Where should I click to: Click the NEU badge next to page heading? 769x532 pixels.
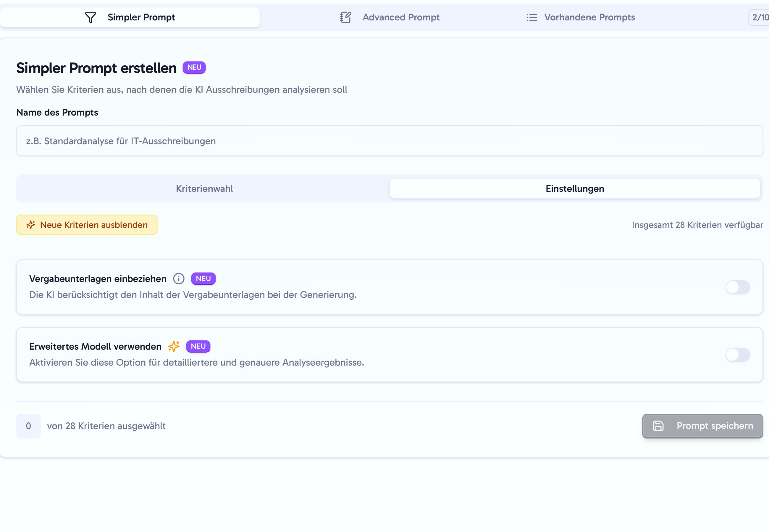point(194,67)
